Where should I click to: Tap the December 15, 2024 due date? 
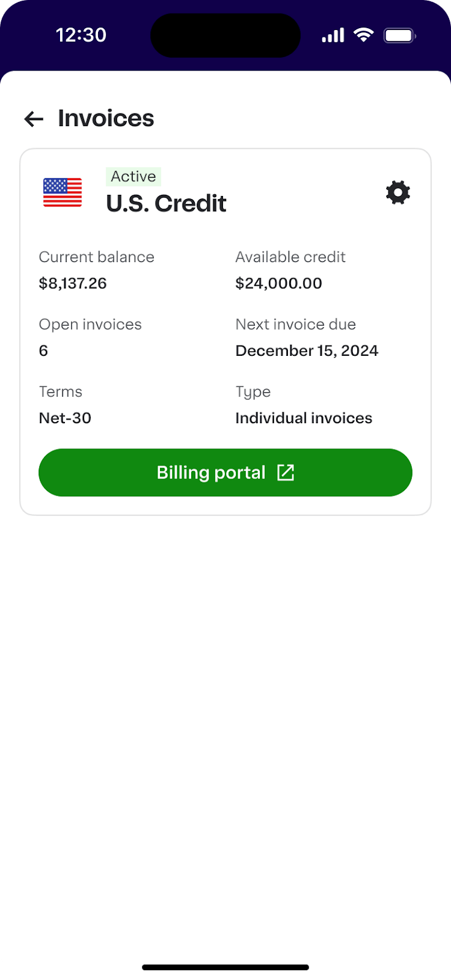(x=307, y=350)
